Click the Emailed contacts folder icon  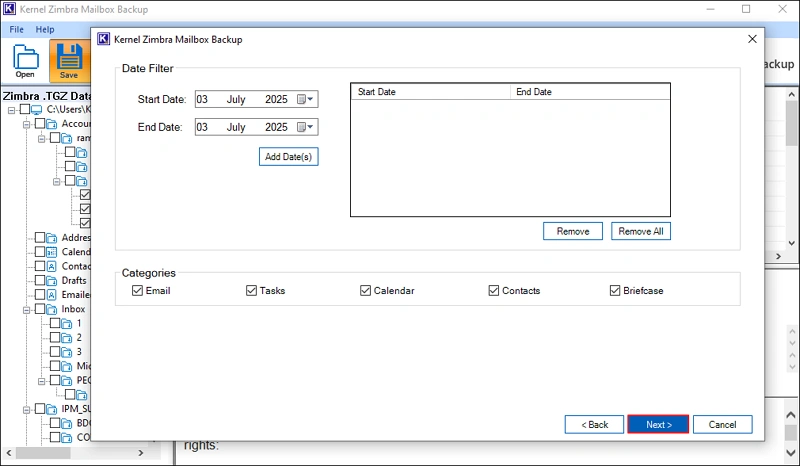[52, 295]
